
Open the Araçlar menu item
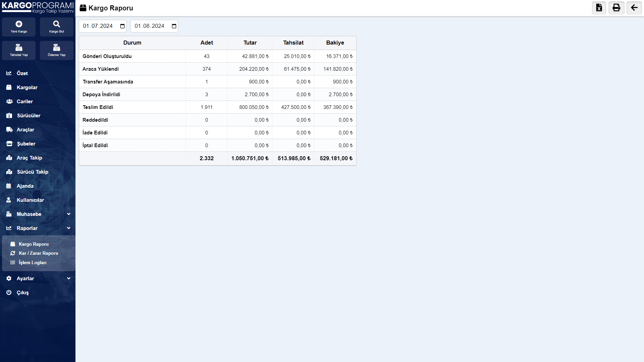25,129
